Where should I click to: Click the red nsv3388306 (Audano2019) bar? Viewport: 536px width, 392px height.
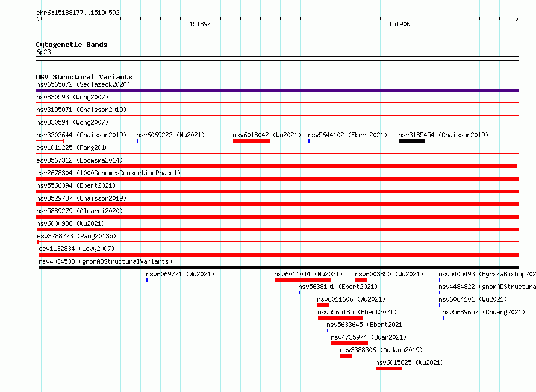(346, 356)
